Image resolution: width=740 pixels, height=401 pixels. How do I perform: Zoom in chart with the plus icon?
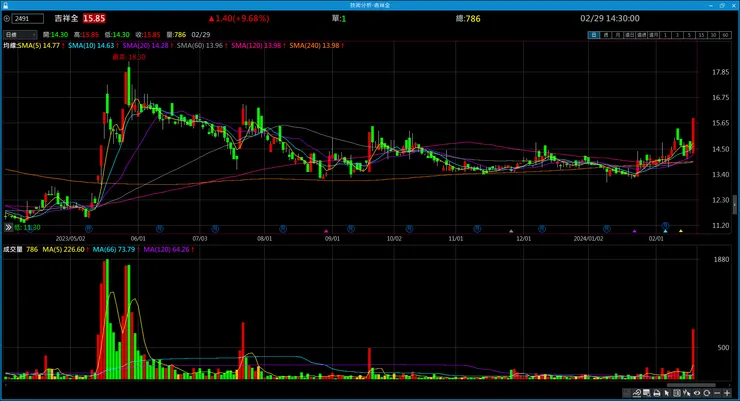pos(727,393)
